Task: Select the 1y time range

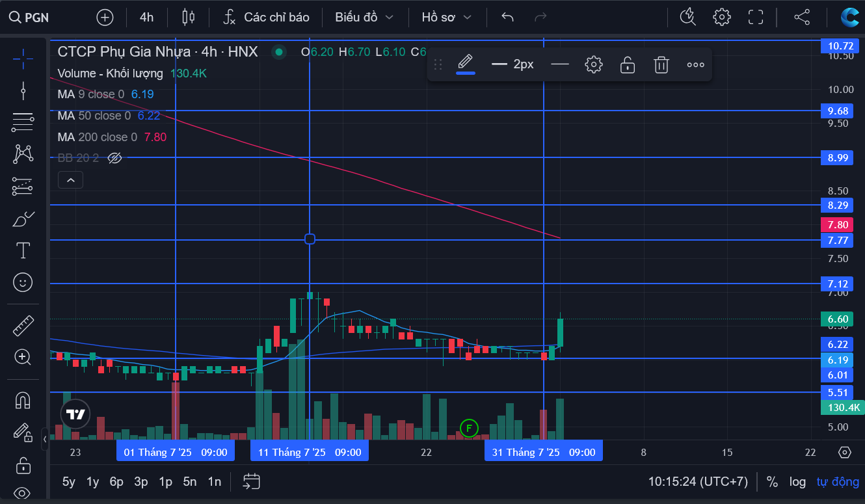Action: click(x=93, y=482)
